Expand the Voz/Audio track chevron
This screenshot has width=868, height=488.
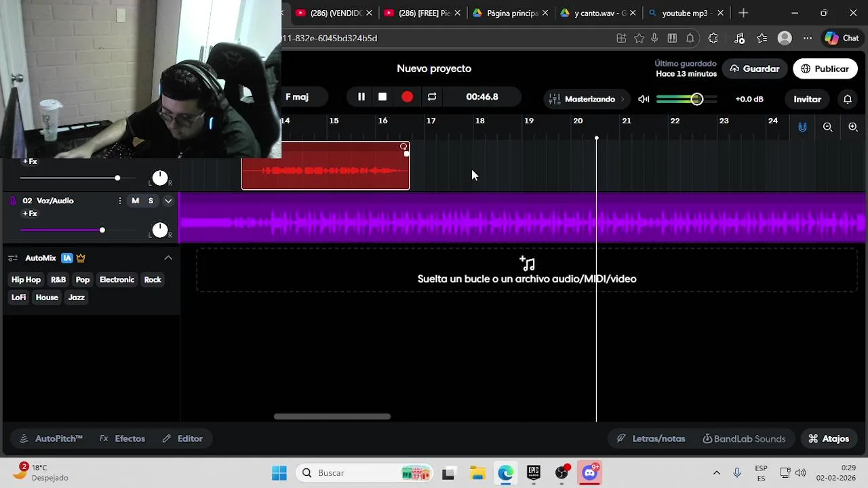click(x=168, y=201)
